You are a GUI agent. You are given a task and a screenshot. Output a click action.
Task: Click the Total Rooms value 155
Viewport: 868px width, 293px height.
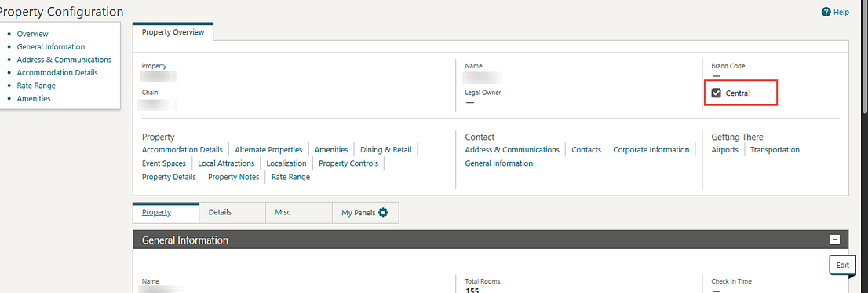point(472,291)
